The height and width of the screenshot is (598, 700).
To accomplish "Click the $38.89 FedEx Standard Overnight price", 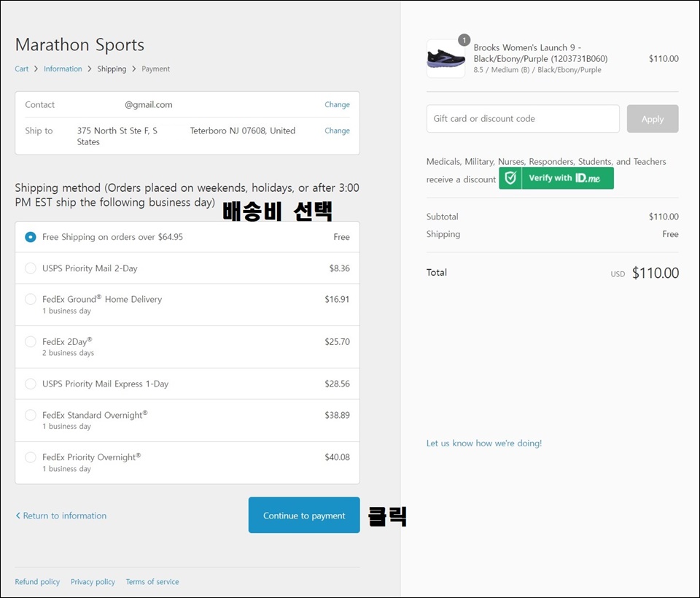I will (337, 415).
